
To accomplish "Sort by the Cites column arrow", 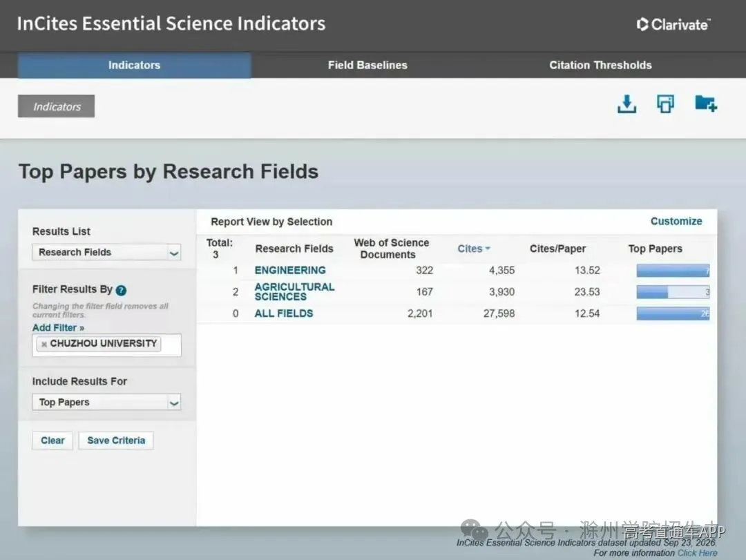I will point(488,249).
